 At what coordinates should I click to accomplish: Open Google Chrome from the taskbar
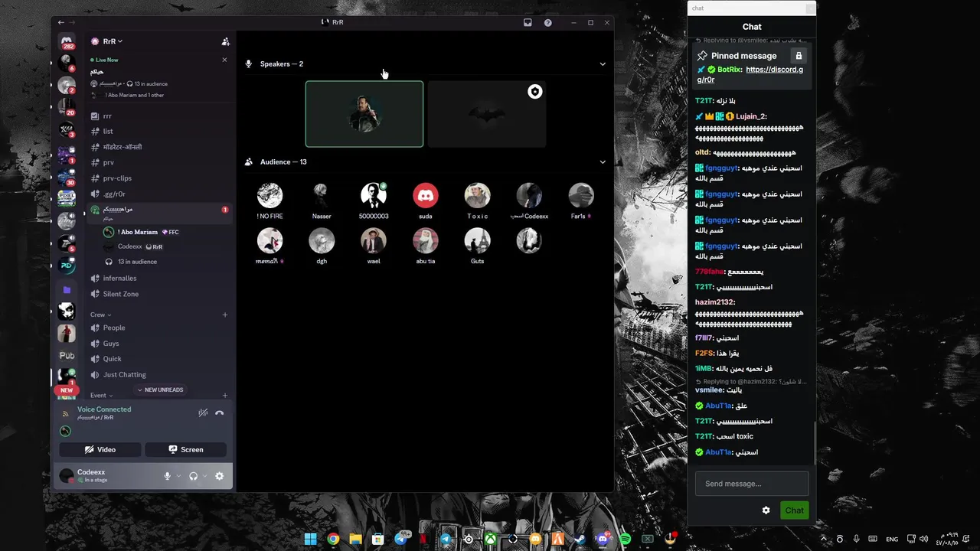[333, 539]
